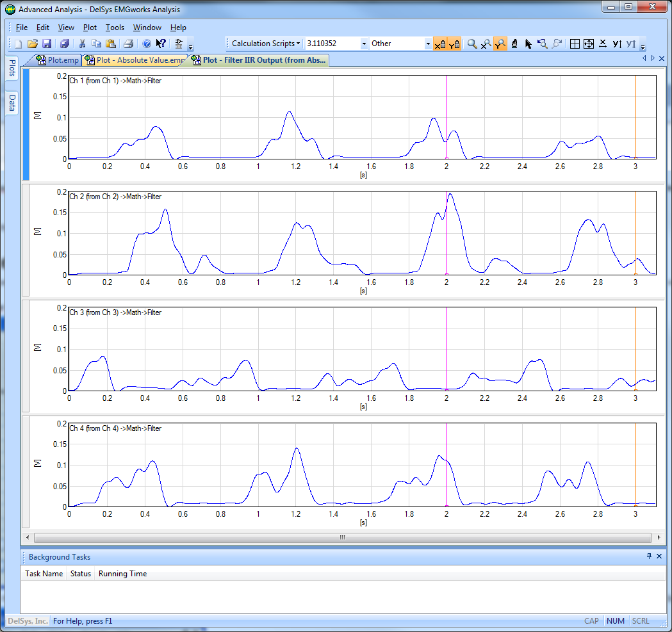Enable the Y-axis zoom tool
Viewport: 672px width, 632px height.
click(x=500, y=44)
